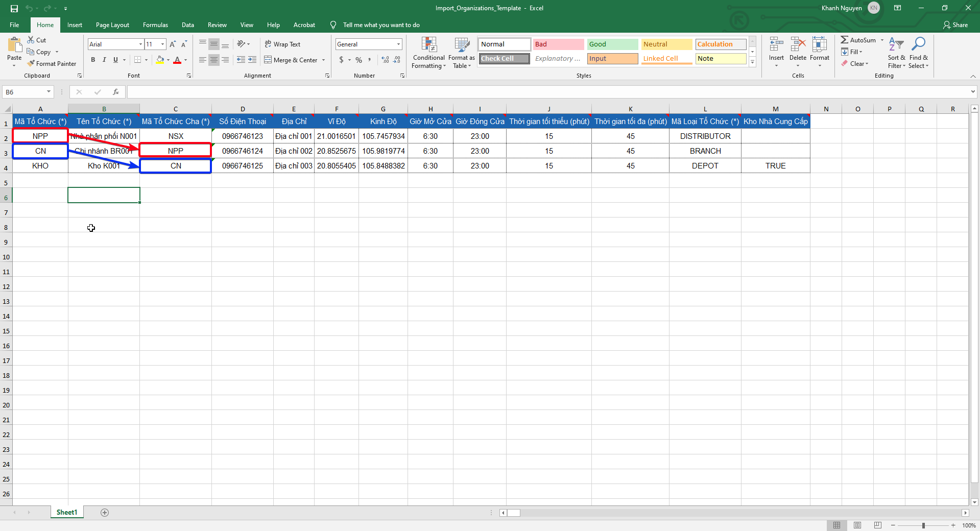Add new sheet with plus icon
The height and width of the screenshot is (531, 980).
pos(105,513)
